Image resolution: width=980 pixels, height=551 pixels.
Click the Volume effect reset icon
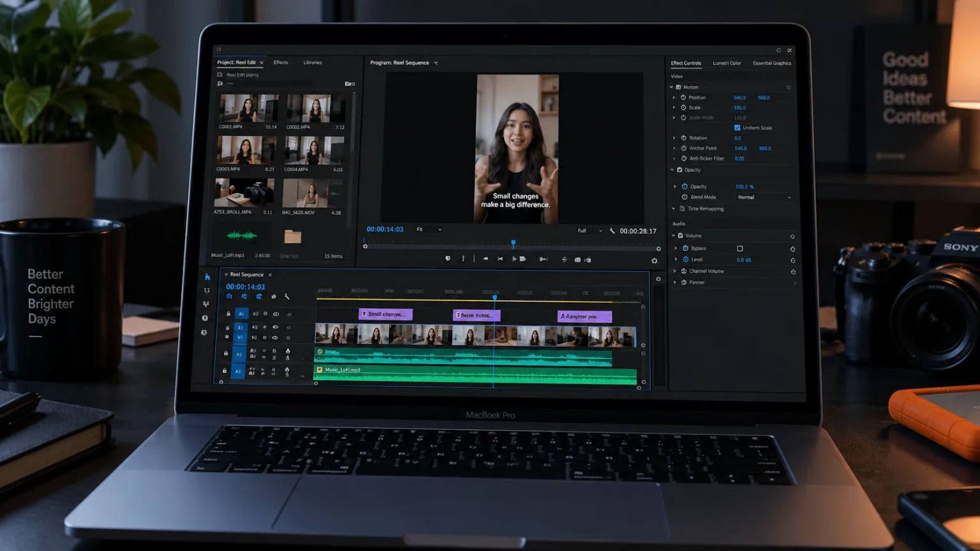coord(792,237)
